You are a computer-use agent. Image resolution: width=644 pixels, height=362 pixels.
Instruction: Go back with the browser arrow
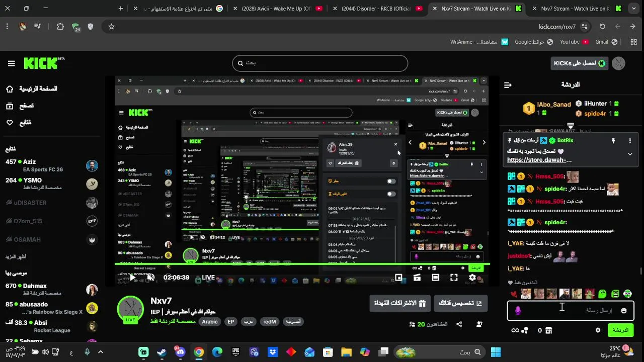click(x=632, y=27)
